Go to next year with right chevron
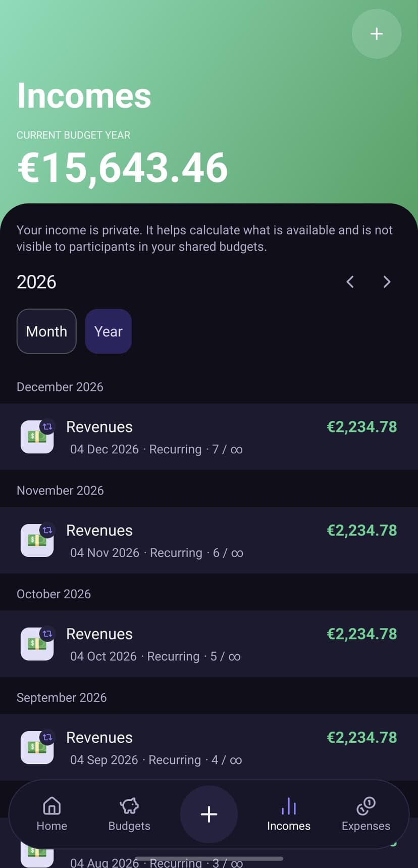This screenshot has height=868, width=418. (387, 282)
